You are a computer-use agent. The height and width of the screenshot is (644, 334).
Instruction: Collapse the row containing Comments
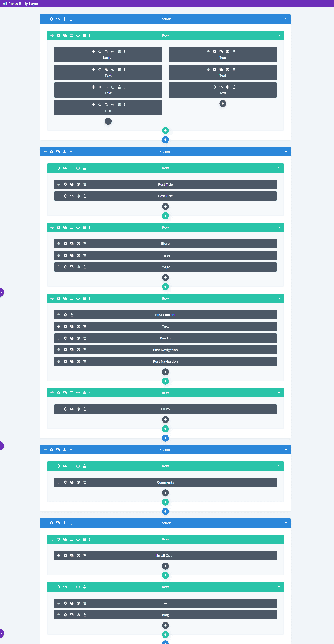279,466
